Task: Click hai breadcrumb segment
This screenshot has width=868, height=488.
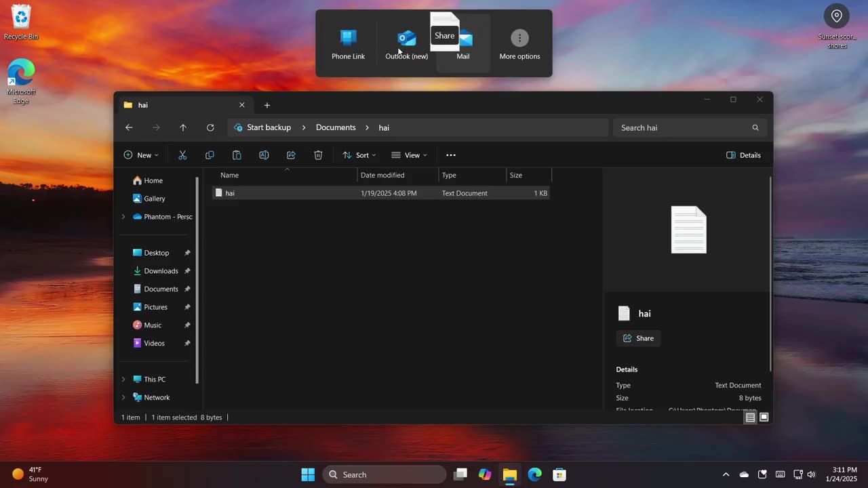Action: pyautogui.click(x=384, y=127)
